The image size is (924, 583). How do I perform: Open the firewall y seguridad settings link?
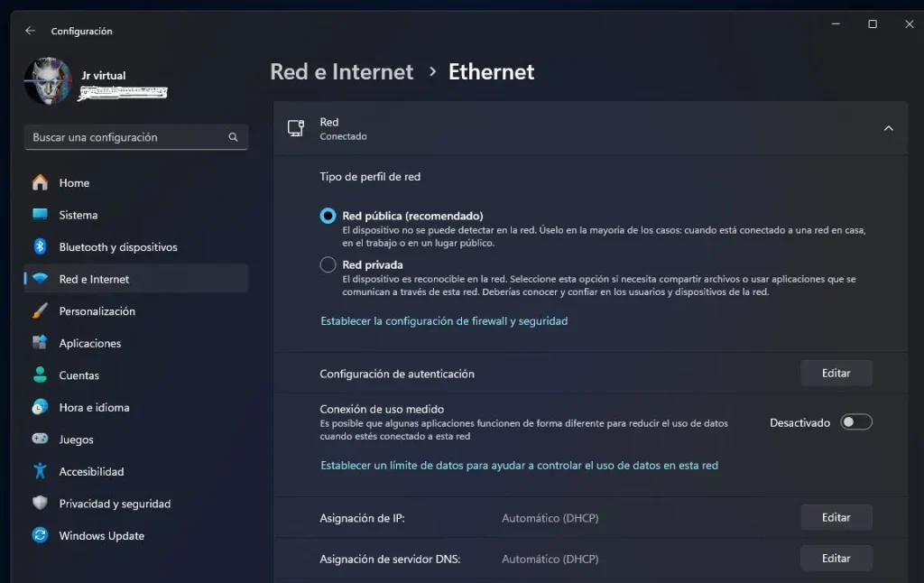[x=444, y=320]
